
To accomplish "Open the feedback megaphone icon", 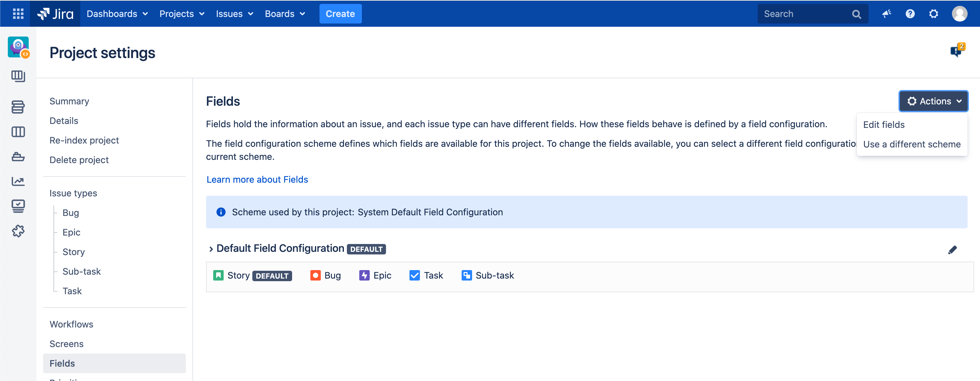I will click(x=886, y=14).
